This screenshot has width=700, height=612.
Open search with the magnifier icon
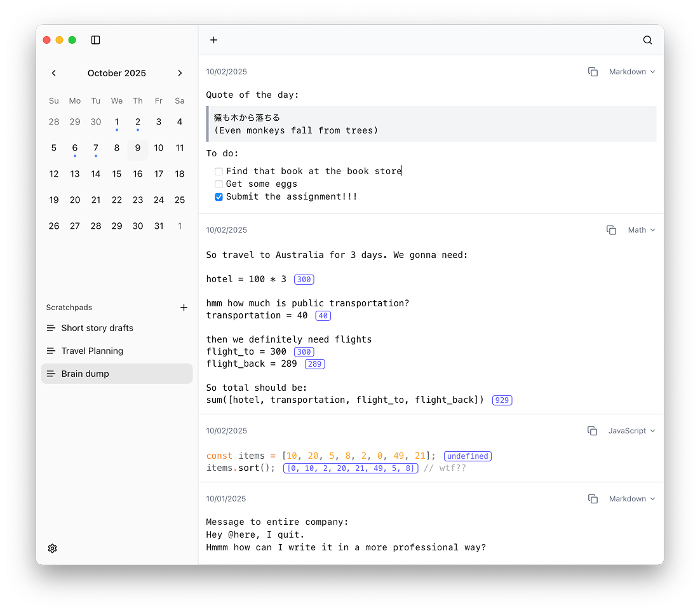(647, 40)
